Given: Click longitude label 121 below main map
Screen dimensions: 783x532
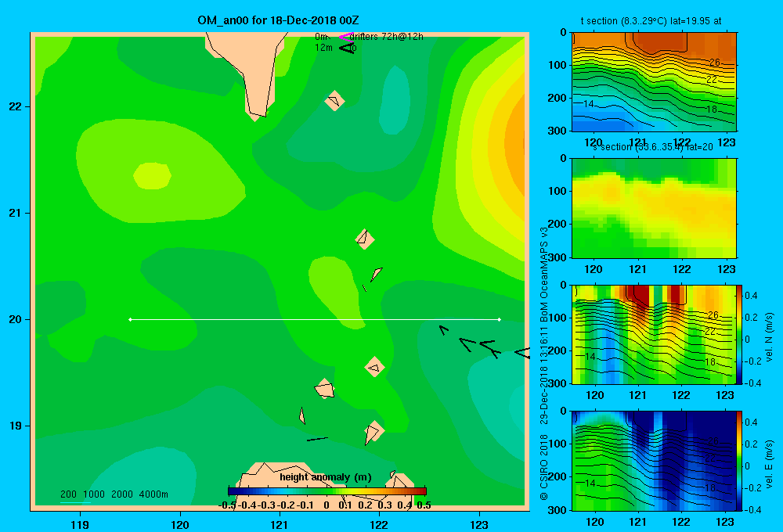Looking at the screenshot, I should click(280, 524).
